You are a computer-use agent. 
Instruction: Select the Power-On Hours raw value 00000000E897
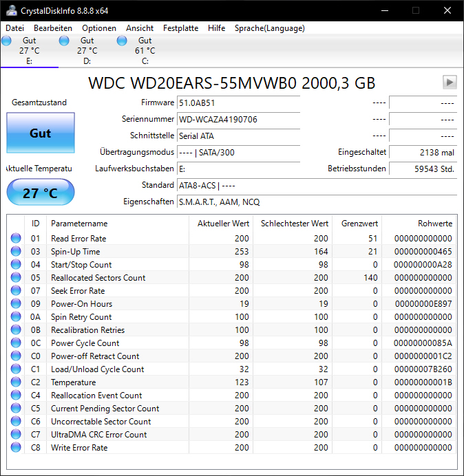tap(423, 304)
